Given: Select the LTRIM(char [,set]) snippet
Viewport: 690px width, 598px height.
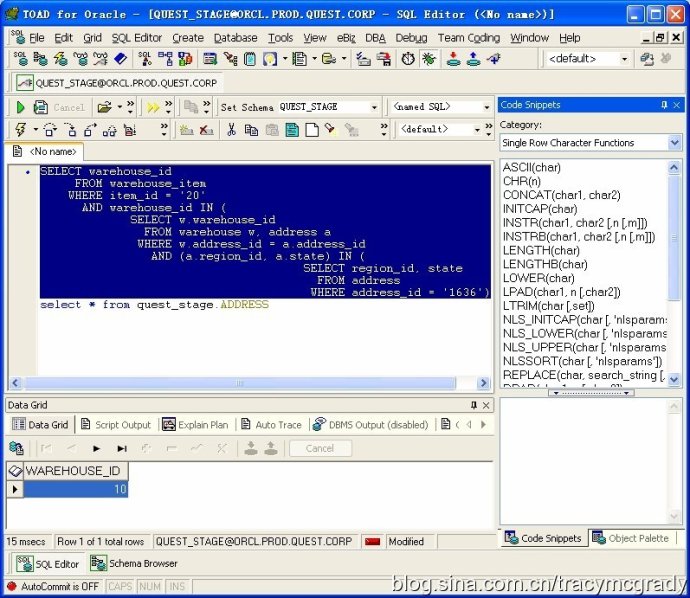Looking at the screenshot, I should pyautogui.click(x=548, y=306).
